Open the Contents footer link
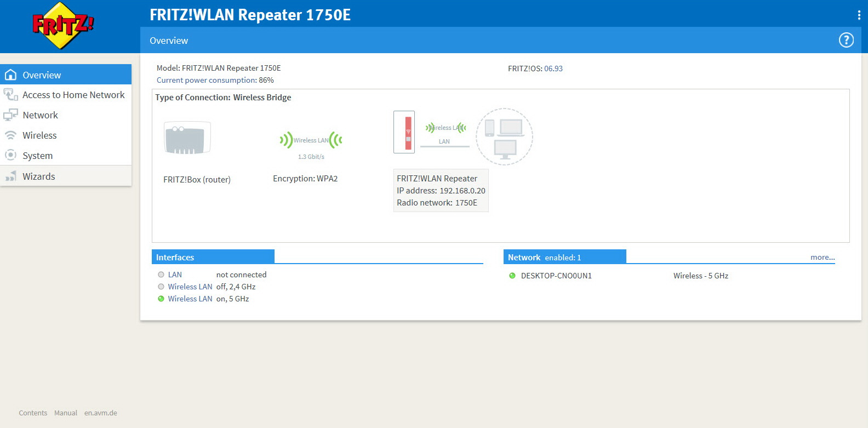Screen dimensions: 868x428 click(33, 413)
